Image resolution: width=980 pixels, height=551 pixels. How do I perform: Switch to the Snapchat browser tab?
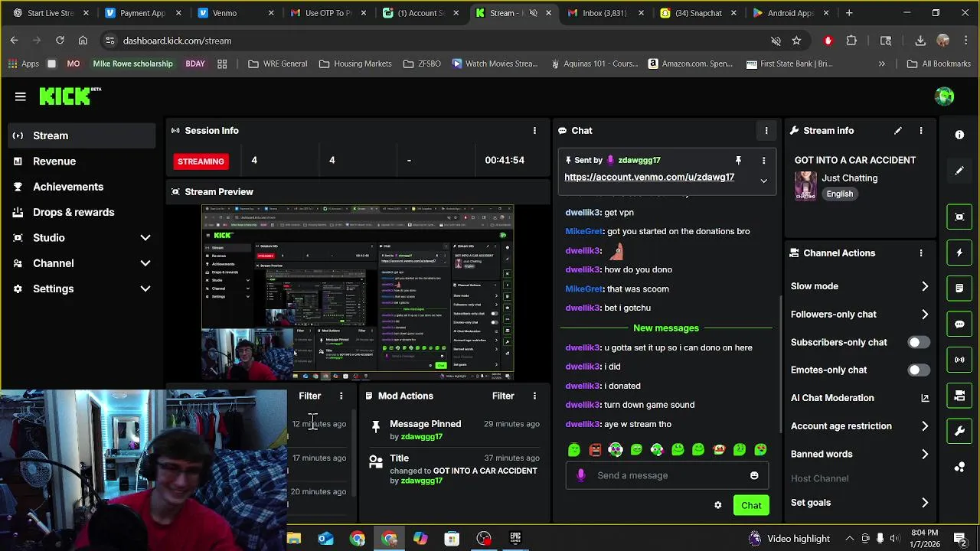[x=698, y=13]
